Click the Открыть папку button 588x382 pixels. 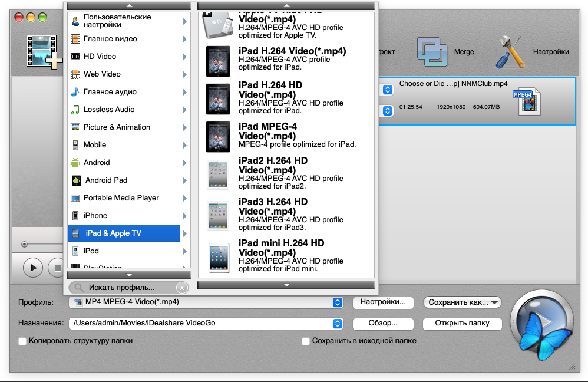462,324
